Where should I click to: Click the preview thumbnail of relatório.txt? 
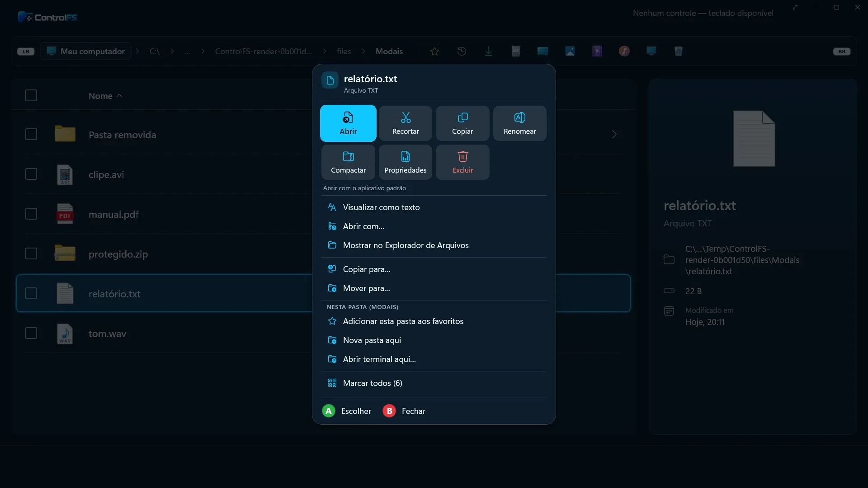point(754,139)
